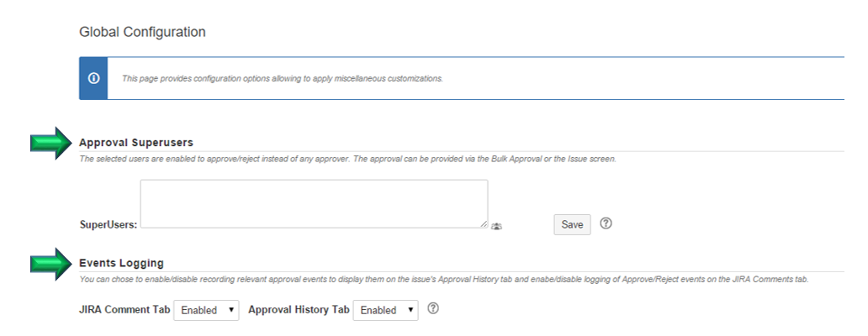Click green arrow beside Approval Superusers
The width and height of the screenshot is (868, 336).
pyautogui.click(x=51, y=143)
